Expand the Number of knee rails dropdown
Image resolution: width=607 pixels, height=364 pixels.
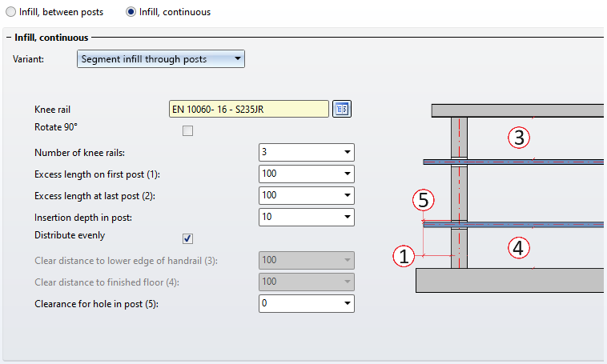(x=347, y=153)
